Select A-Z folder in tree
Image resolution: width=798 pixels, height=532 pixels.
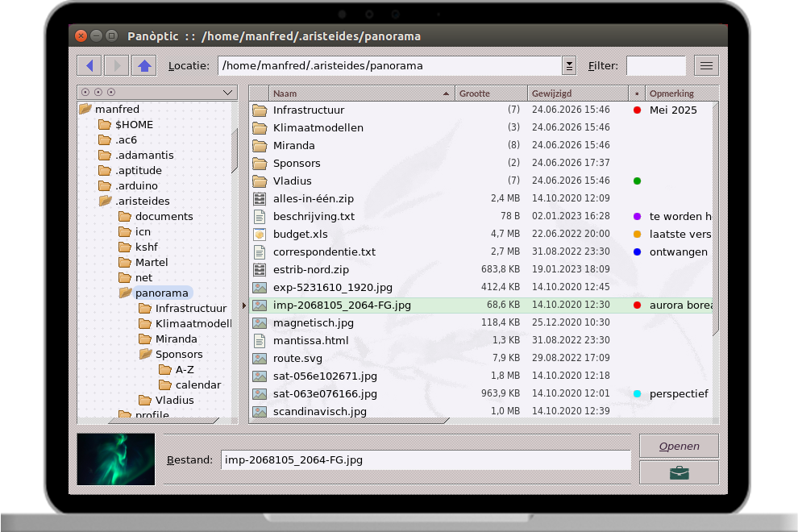185,370
